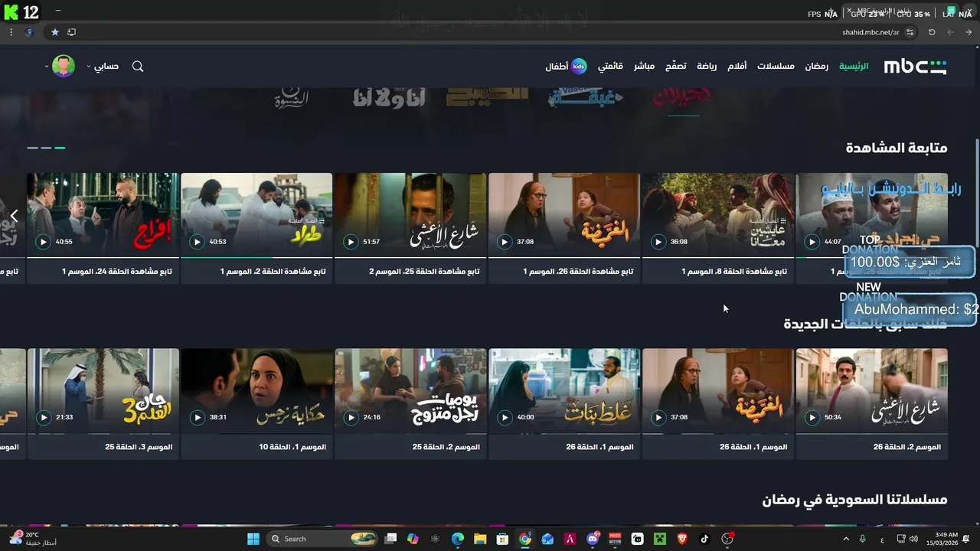The height and width of the screenshot is (551, 980).
Task: View site information icon in address bar
Action: tap(910, 32)
